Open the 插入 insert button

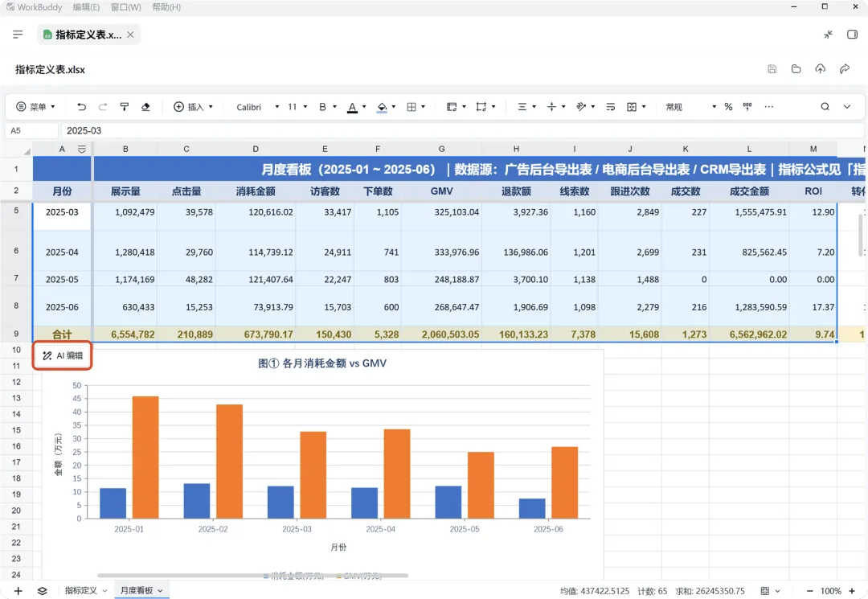click(x=193, y=107)
